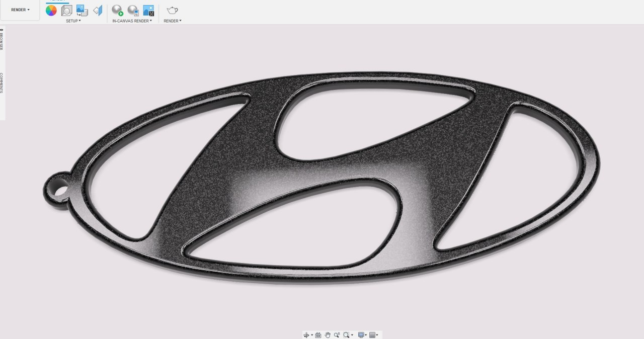Select the Decal image tool

82,10
